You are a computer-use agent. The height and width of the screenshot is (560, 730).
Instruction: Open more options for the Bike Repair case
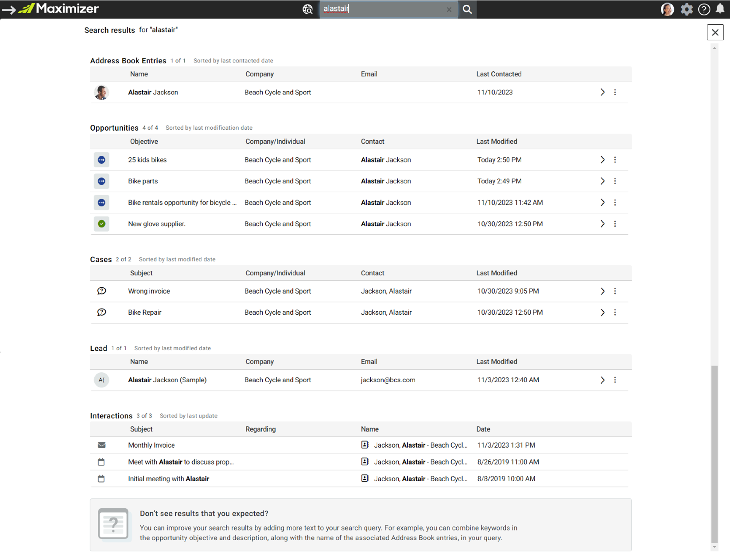[x=615, y=313]
